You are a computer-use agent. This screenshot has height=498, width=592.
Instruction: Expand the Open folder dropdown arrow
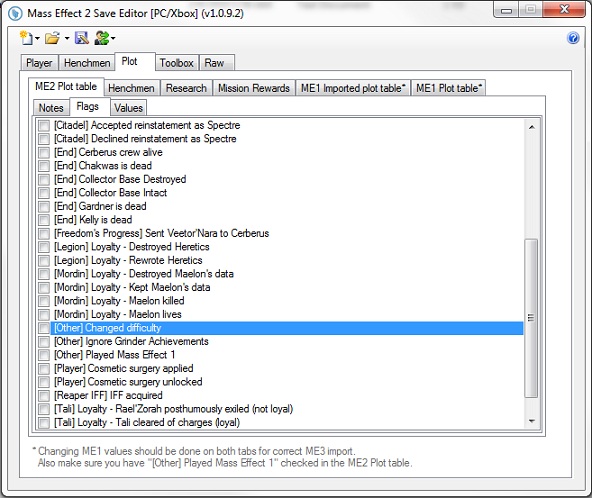(67, 38)
